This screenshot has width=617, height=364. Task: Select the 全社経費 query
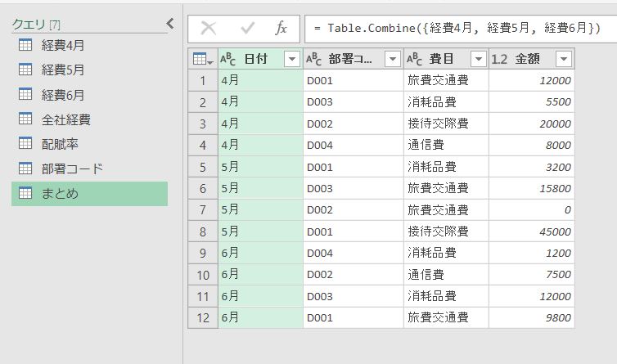click(65, 119)
